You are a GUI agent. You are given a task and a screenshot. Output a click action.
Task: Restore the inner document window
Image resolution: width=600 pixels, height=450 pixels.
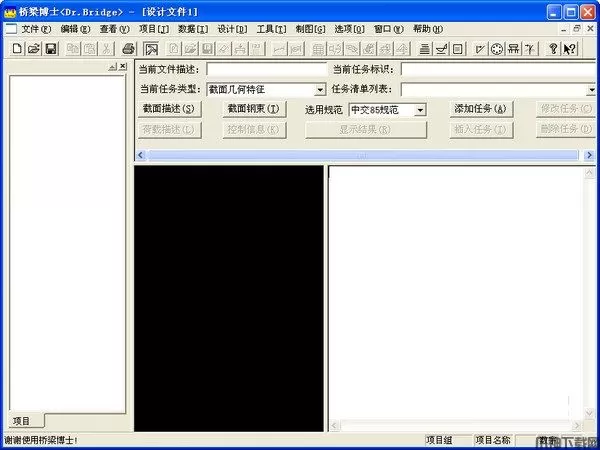[x=577, y=29]
